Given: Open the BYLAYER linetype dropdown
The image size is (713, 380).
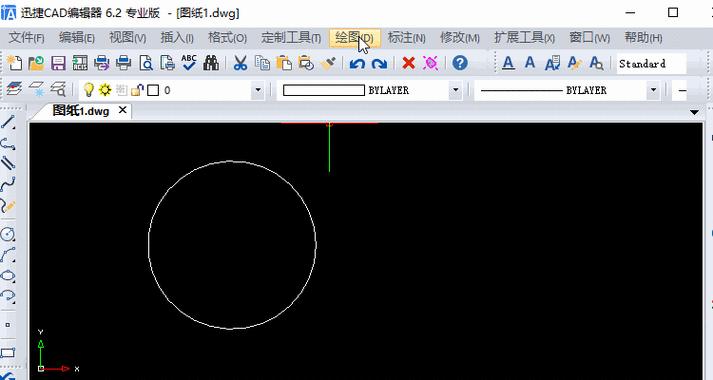Looking at the screenshot, I should 653,90.
